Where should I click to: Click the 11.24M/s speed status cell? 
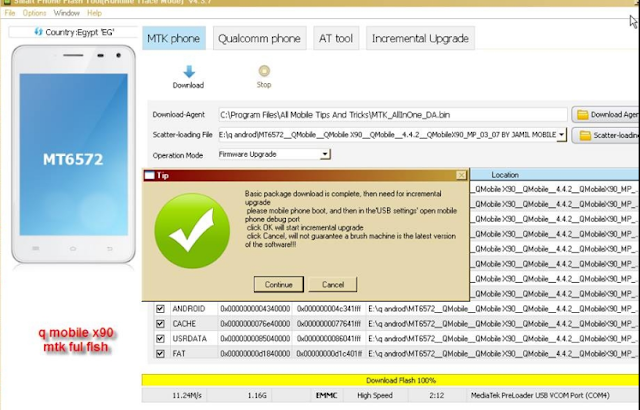point(187,395)
